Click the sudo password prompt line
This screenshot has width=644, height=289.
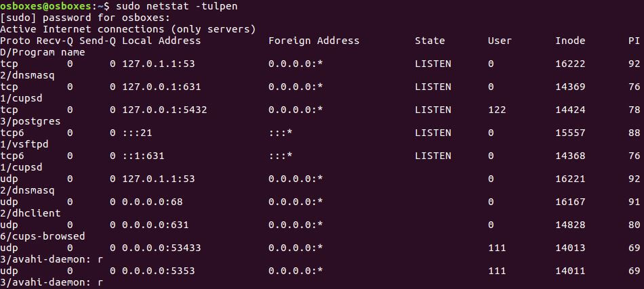click(x=76, y=18)
